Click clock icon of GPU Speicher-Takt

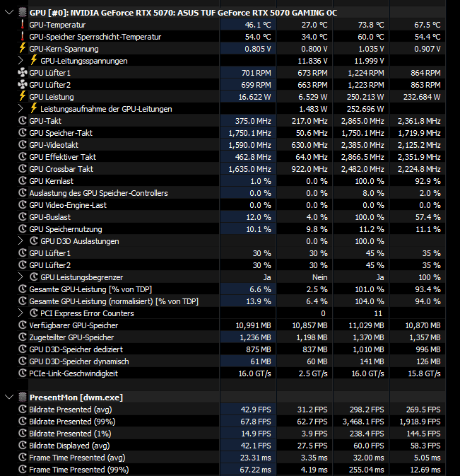coord(23,133)
